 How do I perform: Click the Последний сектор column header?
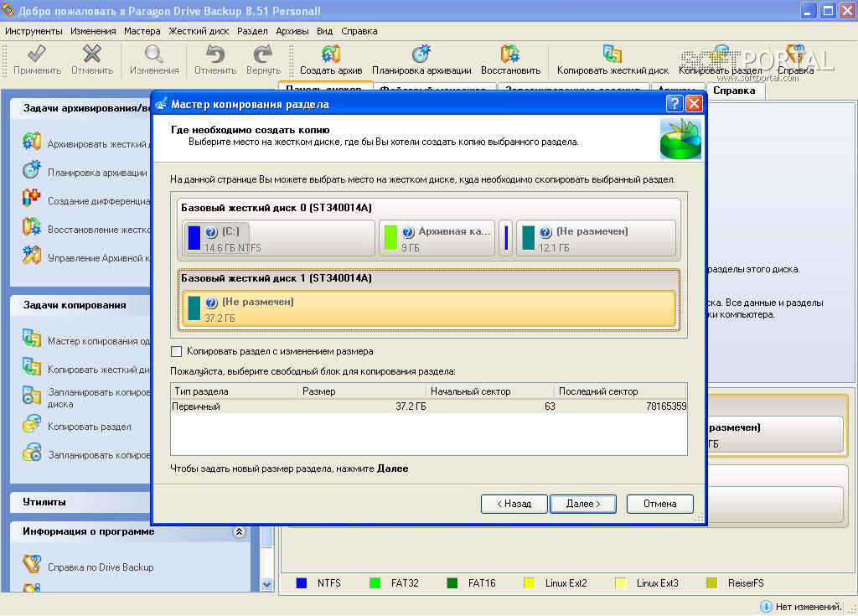pos(621,391)
